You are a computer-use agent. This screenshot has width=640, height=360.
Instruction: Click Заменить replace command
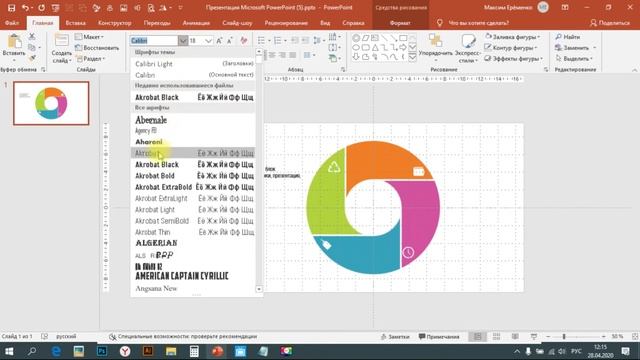(x=572, y=48)
